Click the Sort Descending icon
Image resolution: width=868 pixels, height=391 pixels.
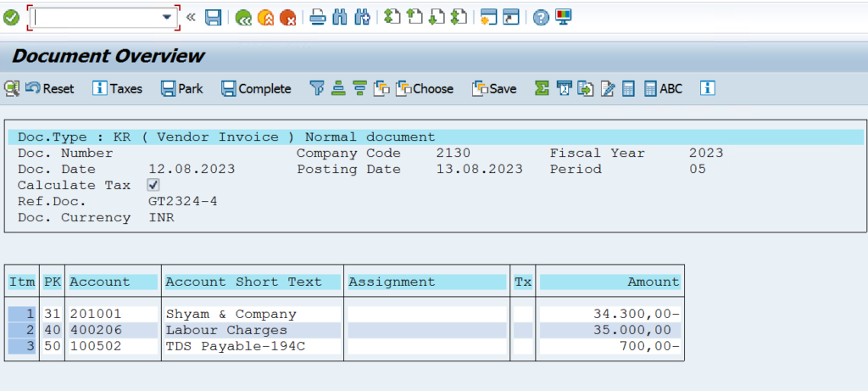pyautogui.click(x=359, y=88)
